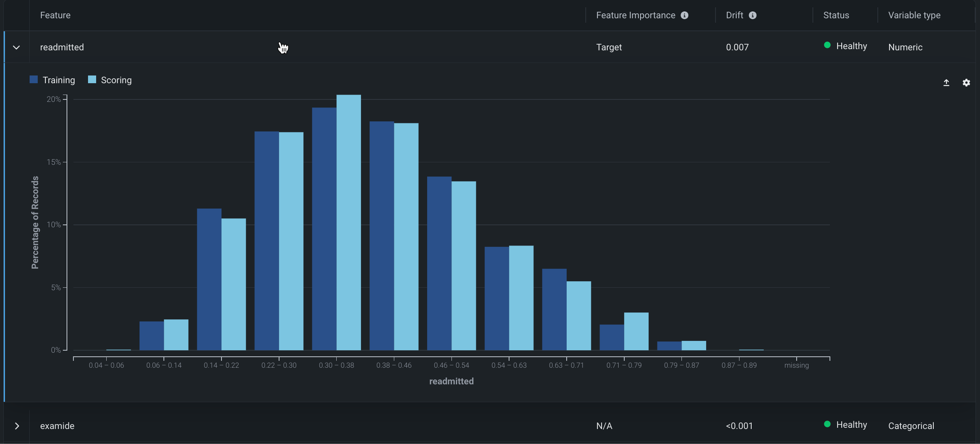Click the Status column header
The width and height of the screenshot is (980, 444).
coord(836,15)
